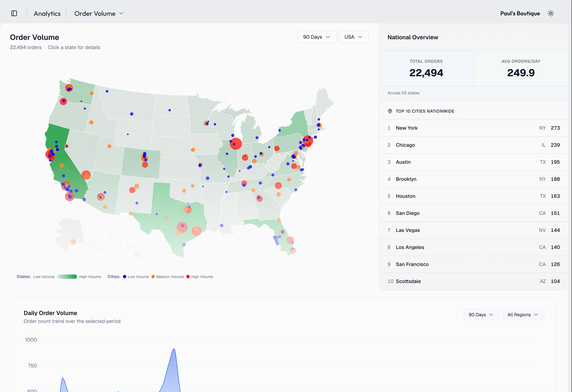This screenshot has width=572, height=392.
Task: Click the Paul's Boutique store name
Action: coord(520,13)
